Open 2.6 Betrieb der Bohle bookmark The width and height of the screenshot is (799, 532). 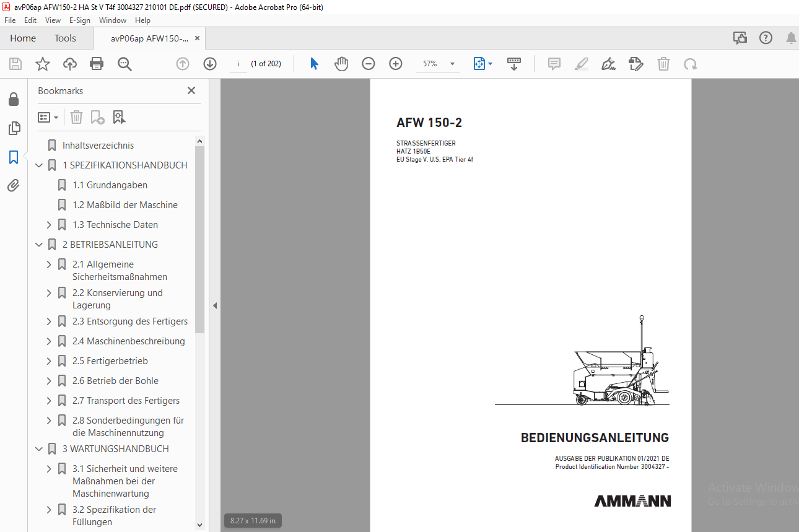(115, 381)
